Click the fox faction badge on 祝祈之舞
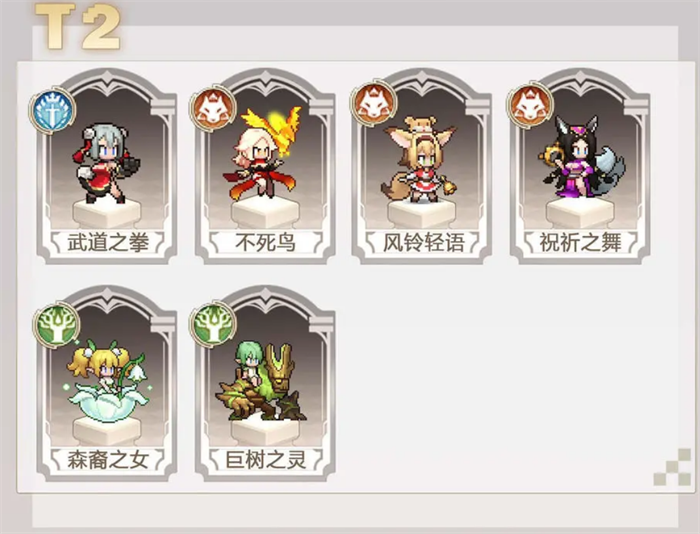Screen dimensions: 700x534 click(530, 106)
